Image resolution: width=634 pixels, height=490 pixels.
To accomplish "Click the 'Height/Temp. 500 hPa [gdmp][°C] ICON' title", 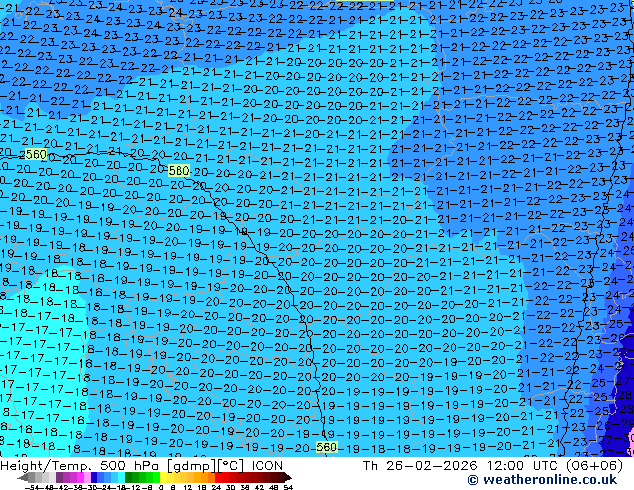I will [x=142, y=465].
